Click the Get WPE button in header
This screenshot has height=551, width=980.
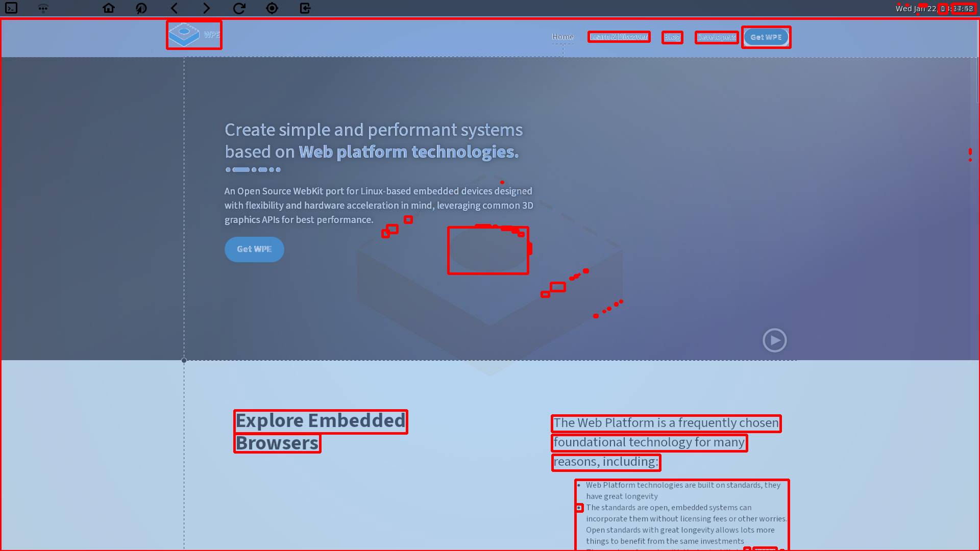click(766, 37)
